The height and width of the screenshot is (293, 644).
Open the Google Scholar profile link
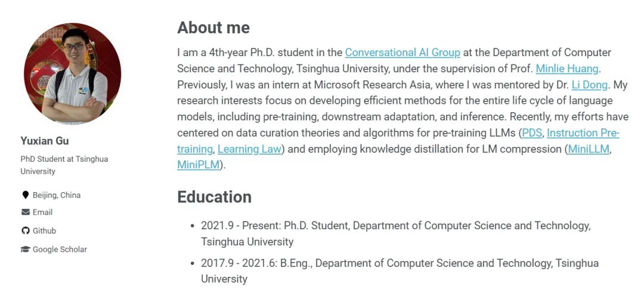(x=60, y=249)
